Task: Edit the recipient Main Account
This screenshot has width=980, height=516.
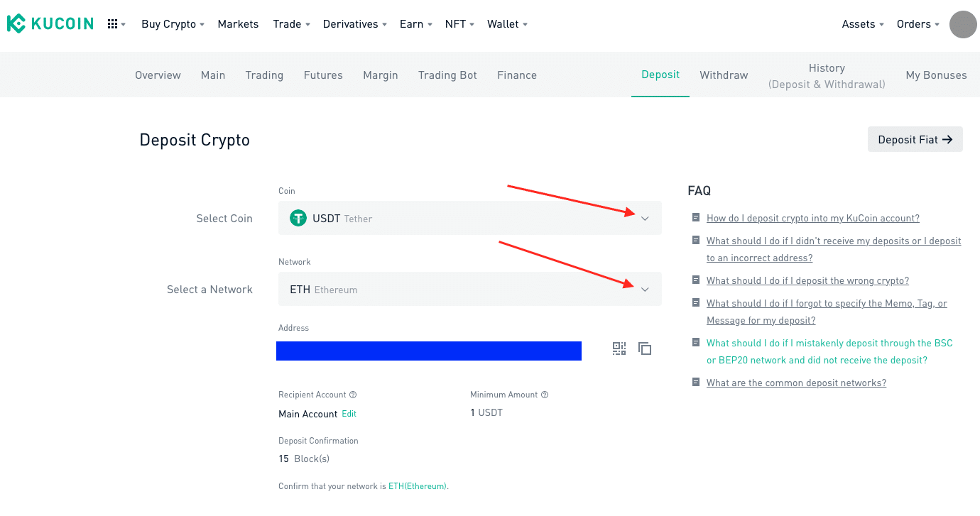Action: pos(349,414)
